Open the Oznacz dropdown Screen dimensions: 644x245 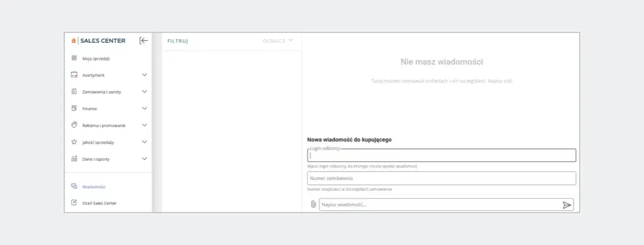pos(278,41)
